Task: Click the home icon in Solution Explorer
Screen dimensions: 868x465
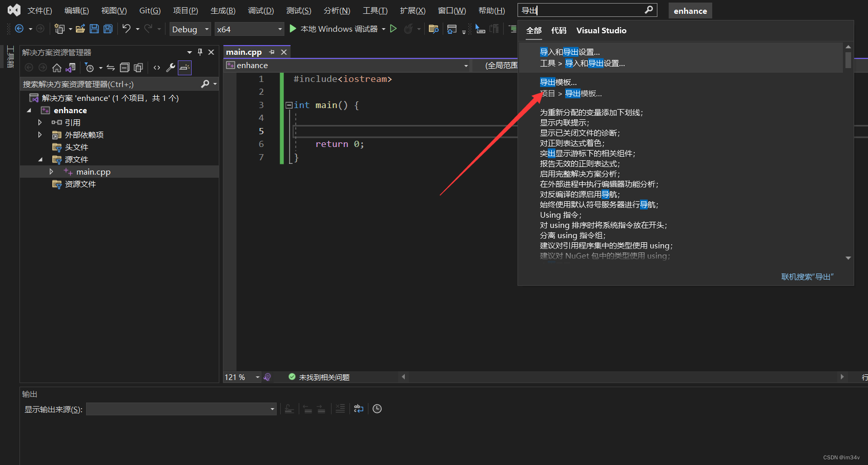Action: click(57, 68)
